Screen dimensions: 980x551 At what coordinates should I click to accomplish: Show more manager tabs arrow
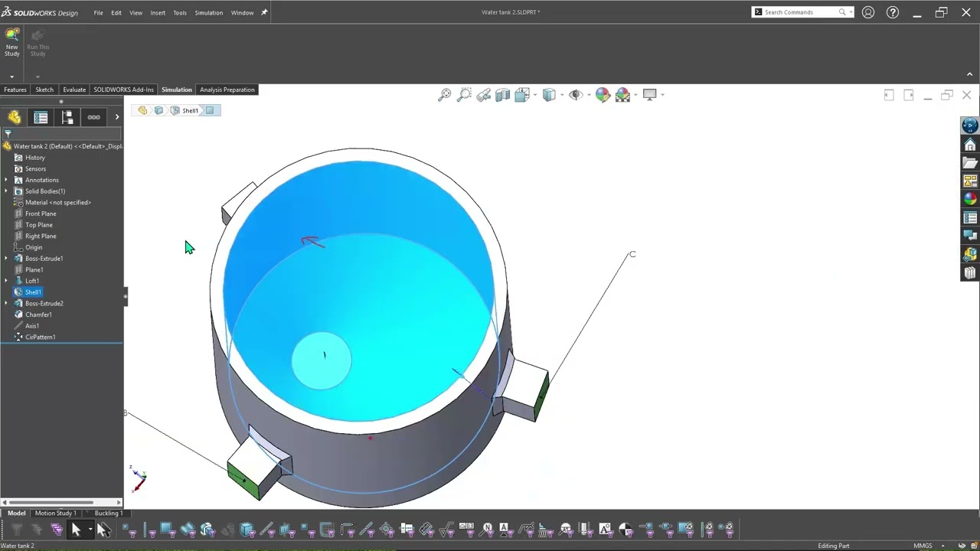tap(117, 117)
